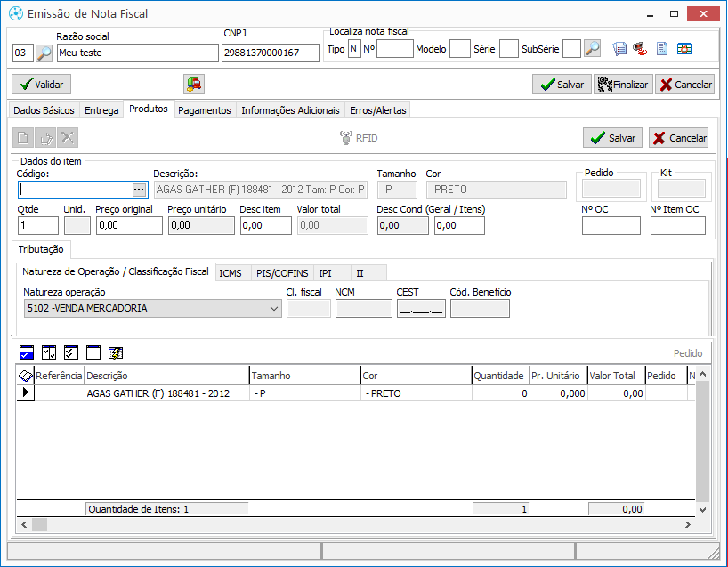This screenshot has width=728, height=567.
Task: Click the lightning bolt grid icon
Action: 116,352
